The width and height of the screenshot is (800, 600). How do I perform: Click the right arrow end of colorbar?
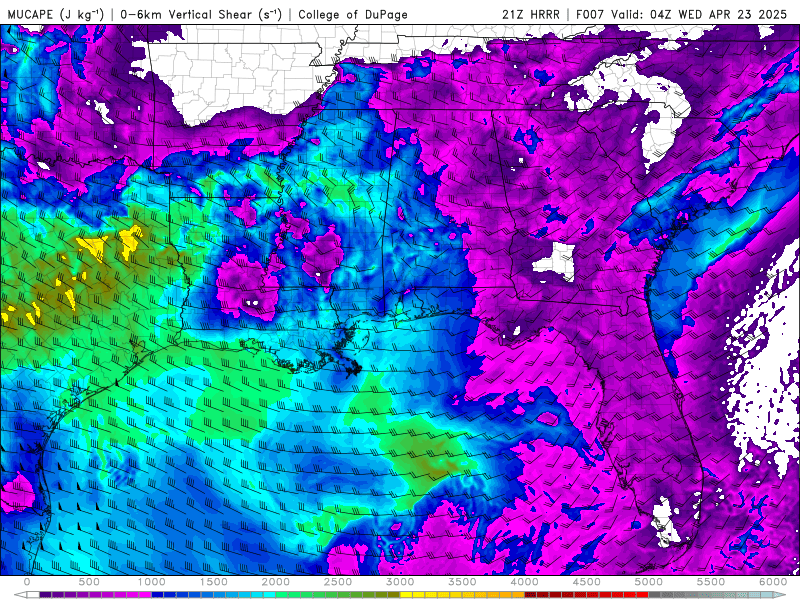point(779,594)
